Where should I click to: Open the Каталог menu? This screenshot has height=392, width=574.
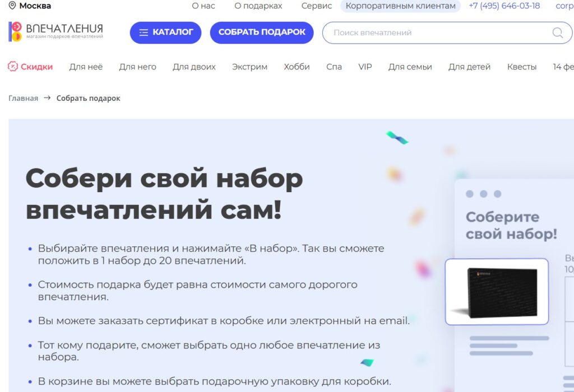click(165, 32)
